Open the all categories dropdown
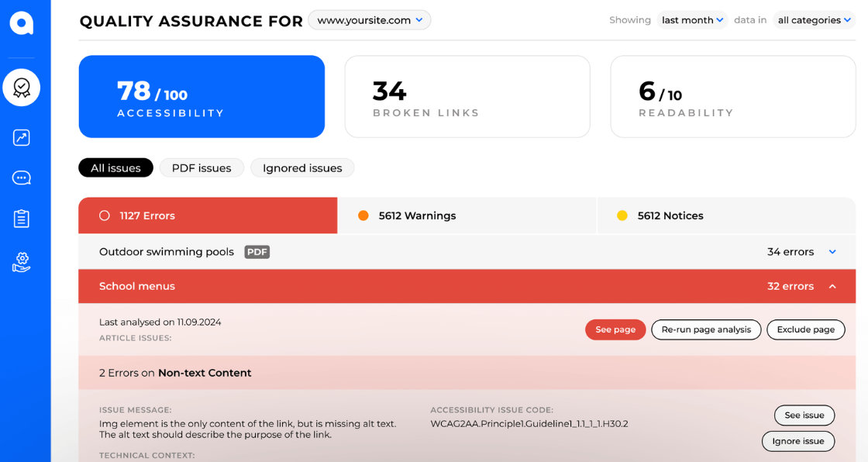 pos(814,20)
